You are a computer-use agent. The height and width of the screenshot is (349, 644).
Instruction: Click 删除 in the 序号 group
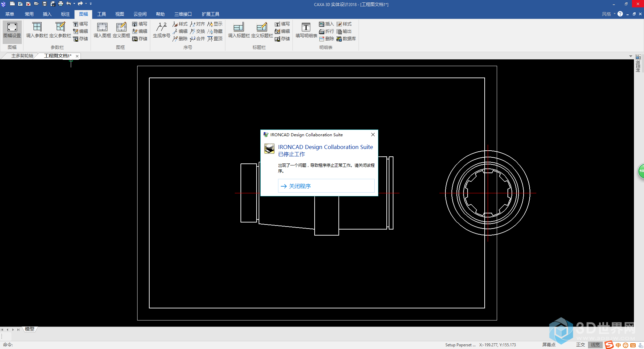[180, 39]
